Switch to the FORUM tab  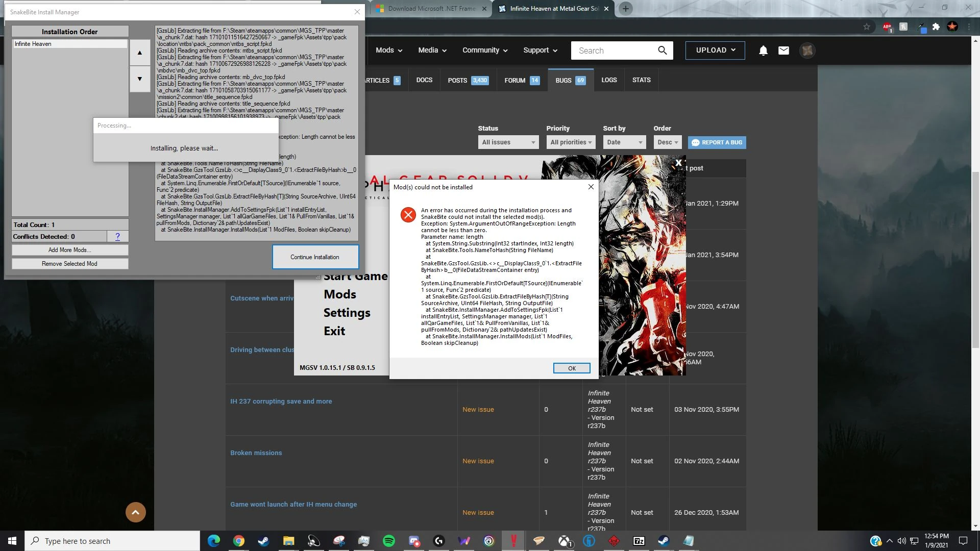522,80
